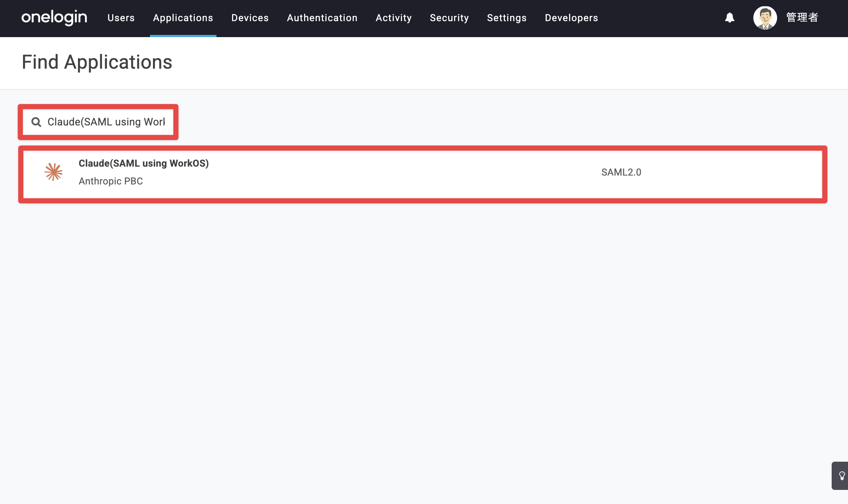Click the SAML2.0 label in result row
Screen dimensions: 848x504
point(621,172)
